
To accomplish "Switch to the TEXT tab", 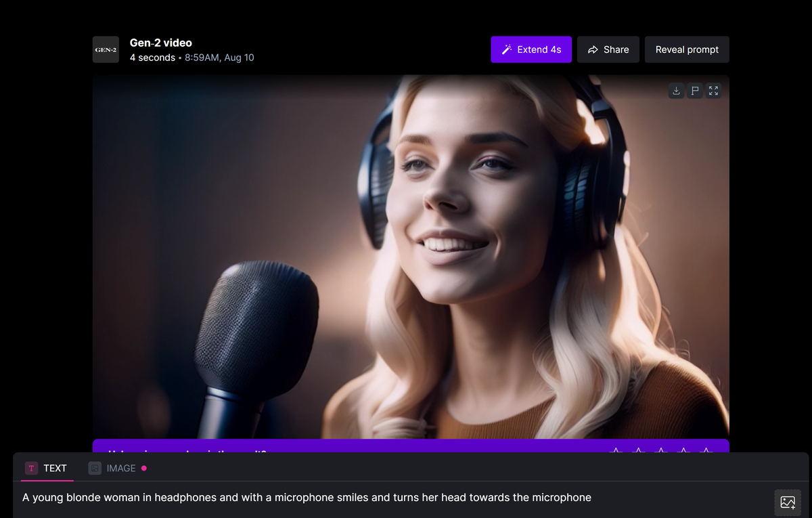I will (x=47, y=468).
